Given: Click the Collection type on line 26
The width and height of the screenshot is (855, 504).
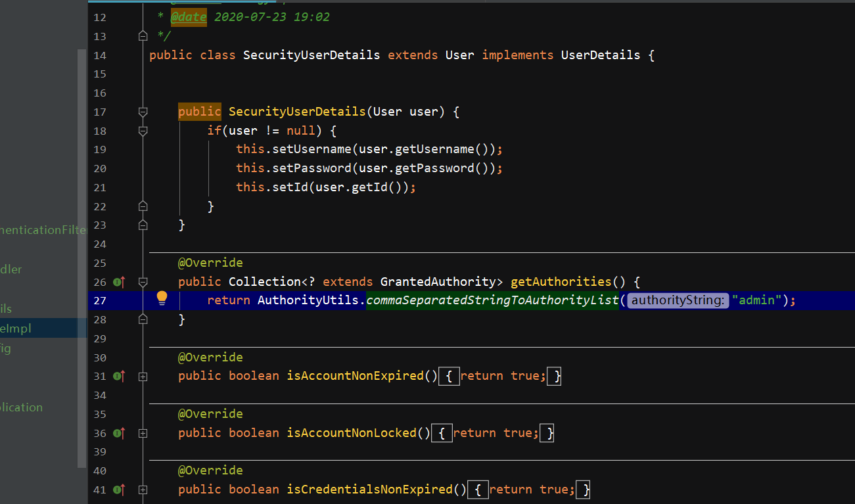Looking at the screenshot, I should click(x=265, y=281).
